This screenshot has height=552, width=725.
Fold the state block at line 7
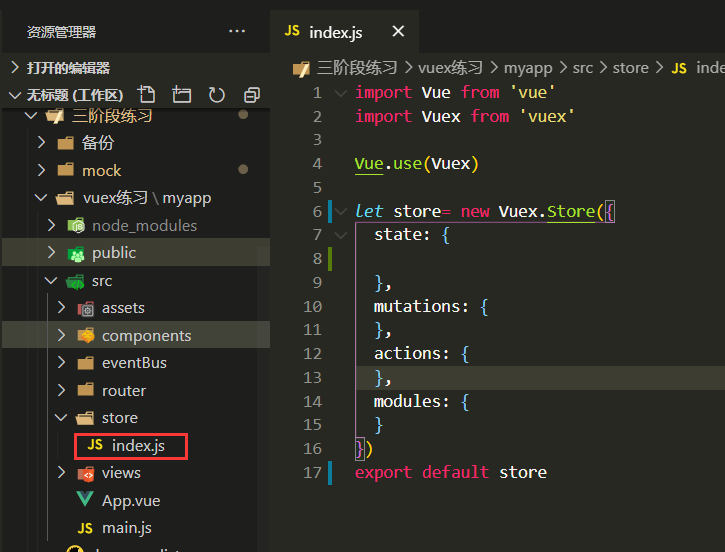pyautogui.click(x=341, y=235)
